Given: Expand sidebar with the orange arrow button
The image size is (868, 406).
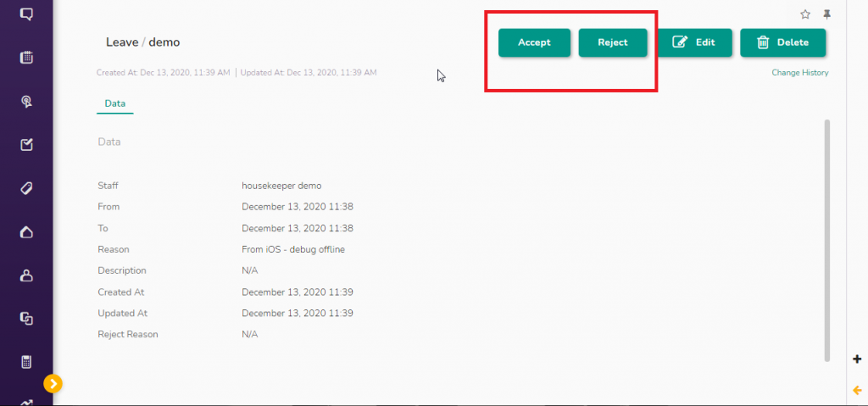Looking at the screenshot, I should 53,384.
